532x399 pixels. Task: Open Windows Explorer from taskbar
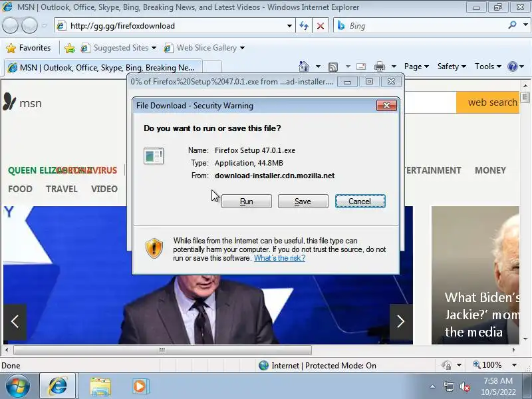[100, 386]
